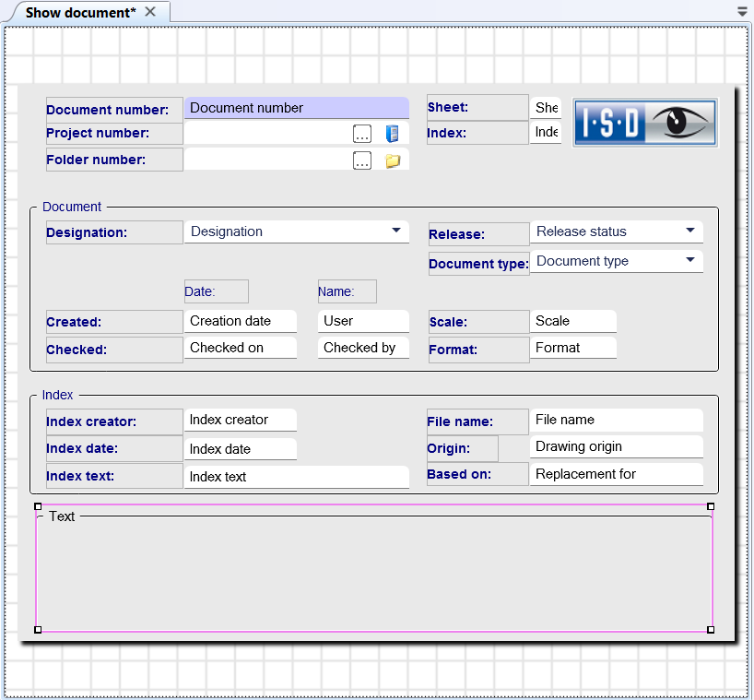
Task: Click the top-right handle of the Text box
Action: (711, 506)
